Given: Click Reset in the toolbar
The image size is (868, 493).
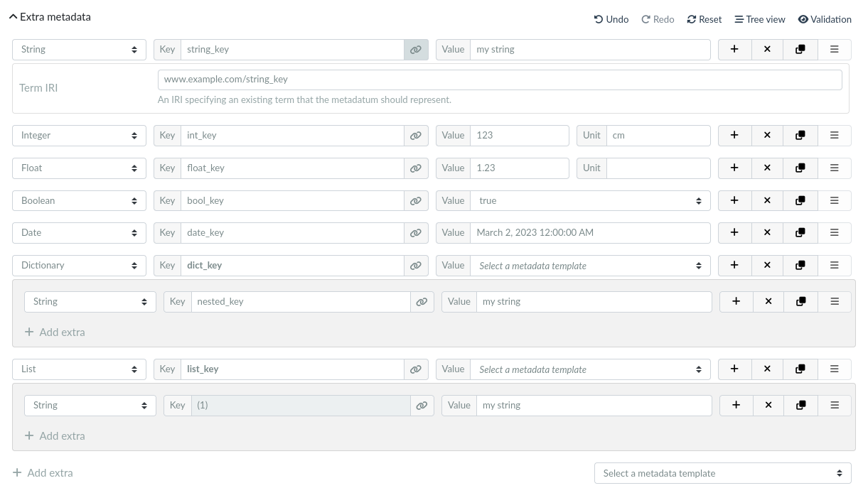Looking at the screenshot, I should [x=704, y=19].
